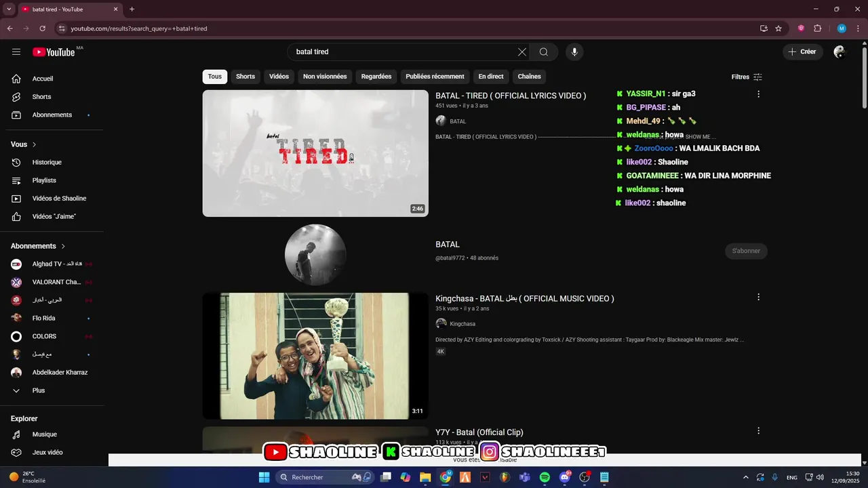The width and height of the screenshot is (868, 488).
Task: Open Chrome three-dot menu
Action: (x=858, y=28)
